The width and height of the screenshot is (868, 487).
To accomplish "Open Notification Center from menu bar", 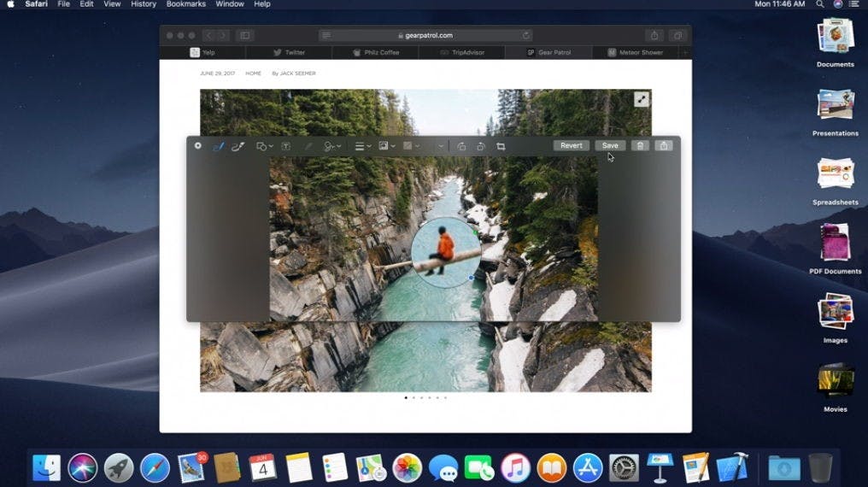I will (854, 4).
